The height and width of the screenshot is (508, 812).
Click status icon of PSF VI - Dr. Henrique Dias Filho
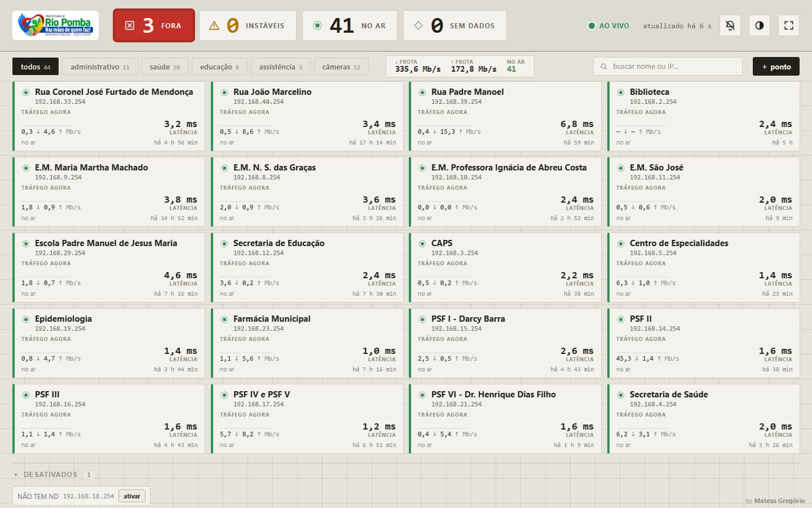click(x=422, y=395)
